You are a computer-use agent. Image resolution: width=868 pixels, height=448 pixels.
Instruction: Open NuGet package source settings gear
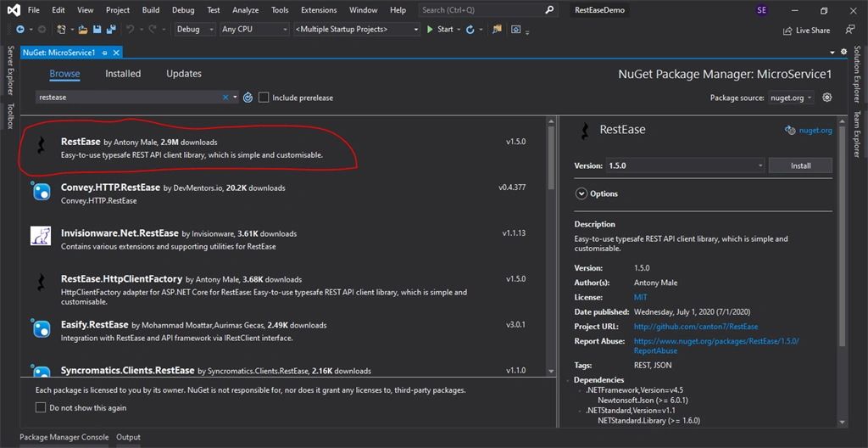(827, 97)
